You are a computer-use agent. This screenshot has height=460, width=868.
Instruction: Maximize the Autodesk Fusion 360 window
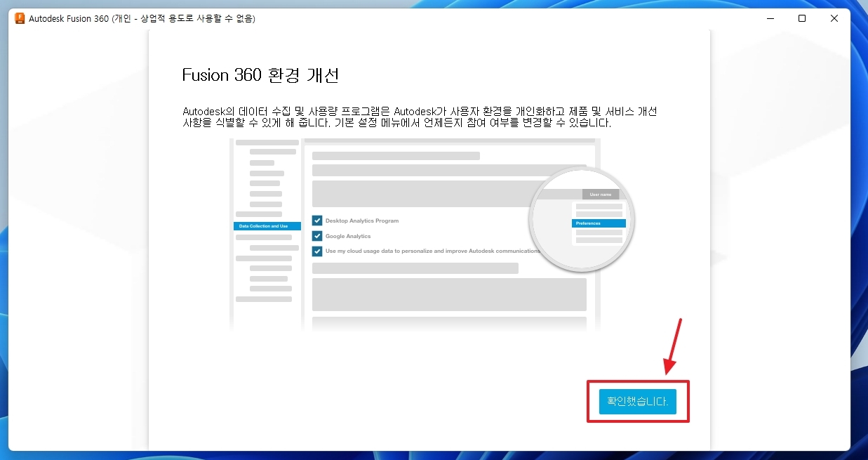pyautogui.click(x=802, y=18)
